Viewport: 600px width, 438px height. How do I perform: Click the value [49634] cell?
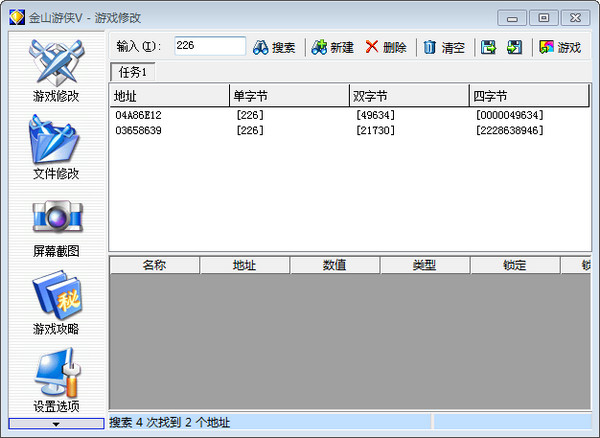[375, 115]
